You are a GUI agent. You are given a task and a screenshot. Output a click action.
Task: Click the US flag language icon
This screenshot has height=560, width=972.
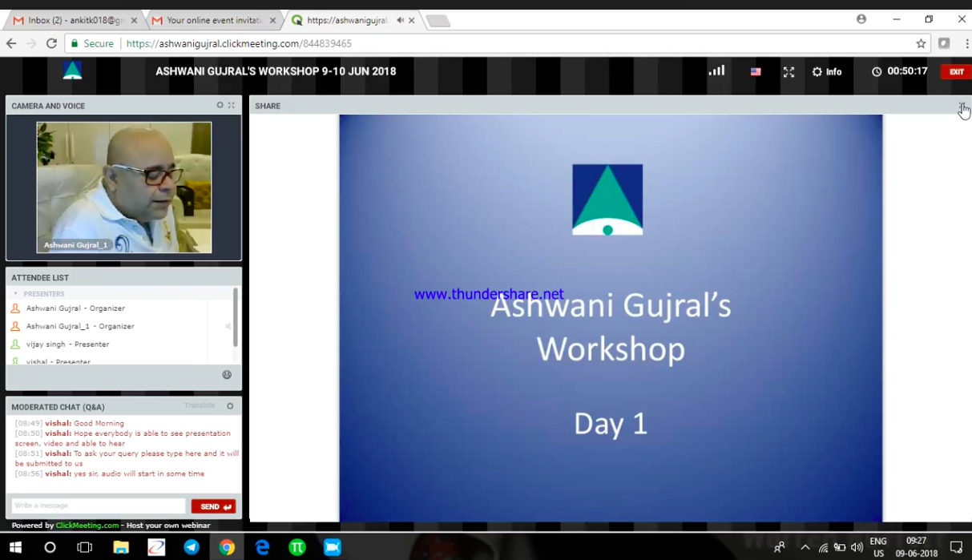(755, 71)
